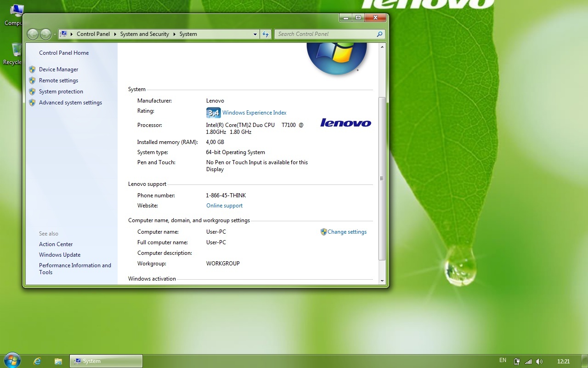Select System in the breadcrumb path
Viewport: 588px width, 368px height.
tap(188, 34)
